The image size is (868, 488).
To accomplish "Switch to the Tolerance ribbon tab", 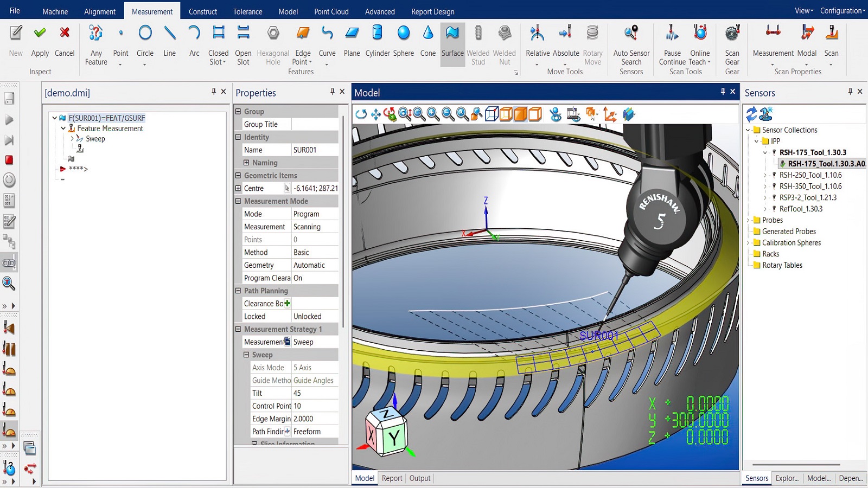I will coord(248,11).
